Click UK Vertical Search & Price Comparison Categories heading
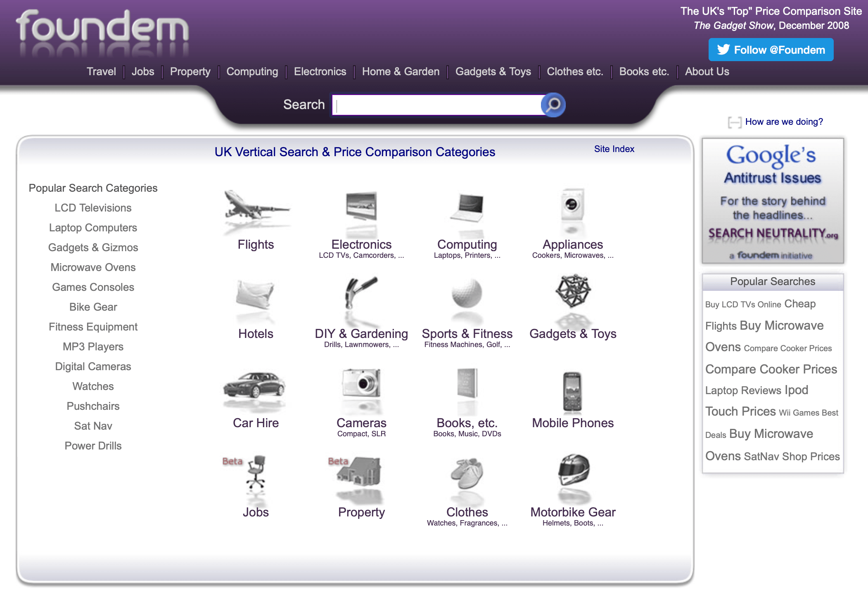The image size is (868, 604). coord(355,152)
